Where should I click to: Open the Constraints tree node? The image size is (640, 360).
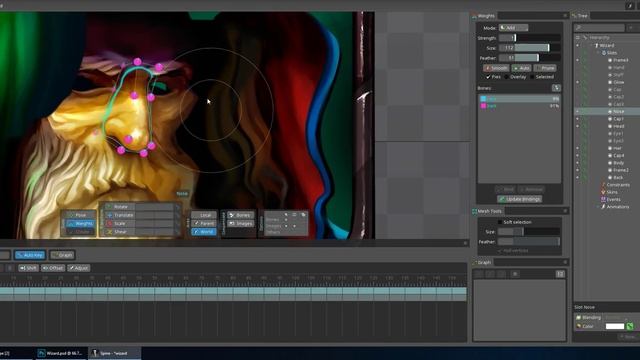(615, 185)
